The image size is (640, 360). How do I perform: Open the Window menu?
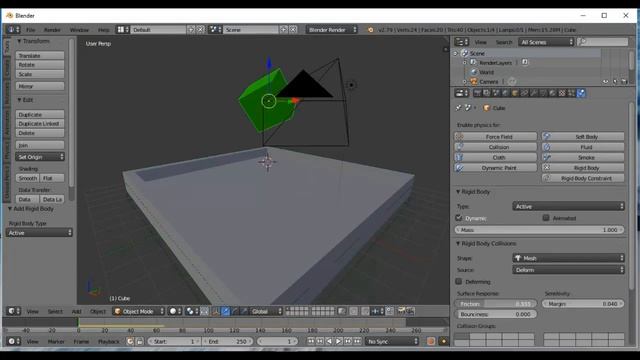point(79,30)
